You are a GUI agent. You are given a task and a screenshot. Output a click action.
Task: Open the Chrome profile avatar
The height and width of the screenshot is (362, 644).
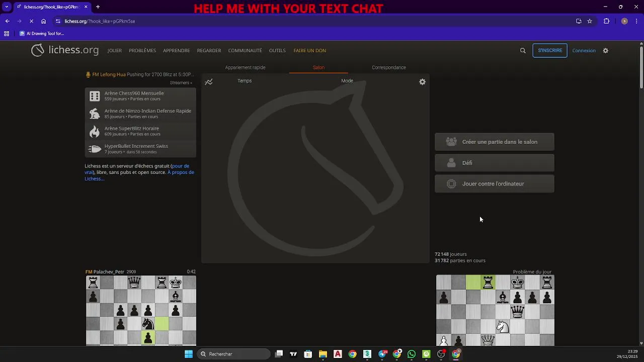624,21
